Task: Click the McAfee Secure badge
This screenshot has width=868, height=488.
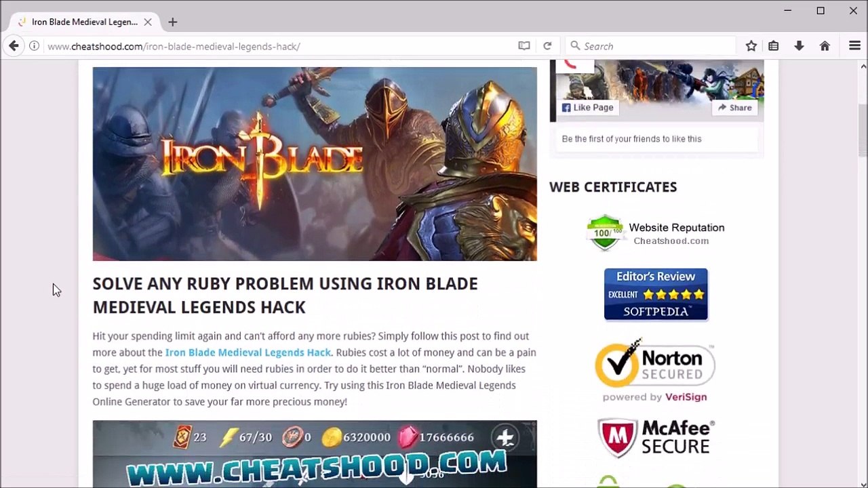Action: click(656, 437)
